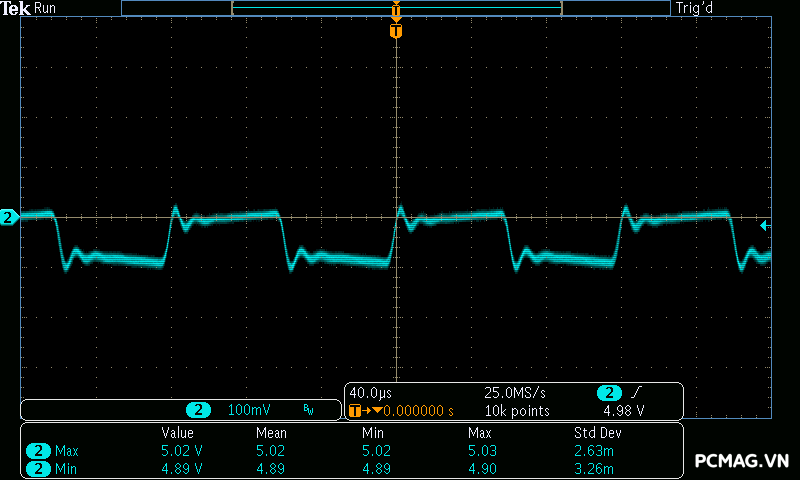Click the 100mV vertical scale readout

click(247, 410)
